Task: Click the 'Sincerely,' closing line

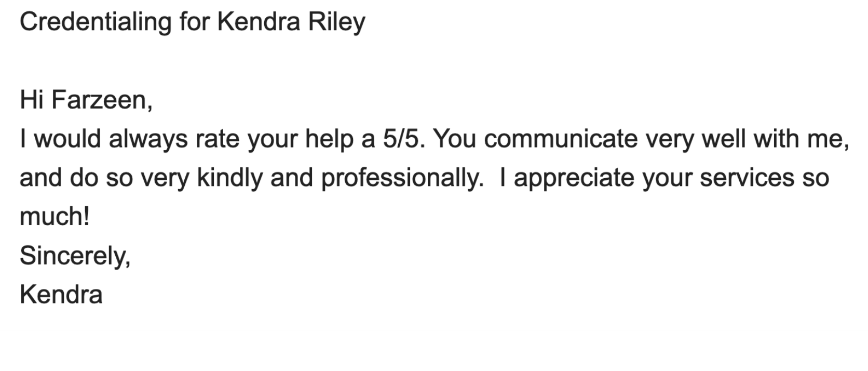Action: tap(75, 256)
